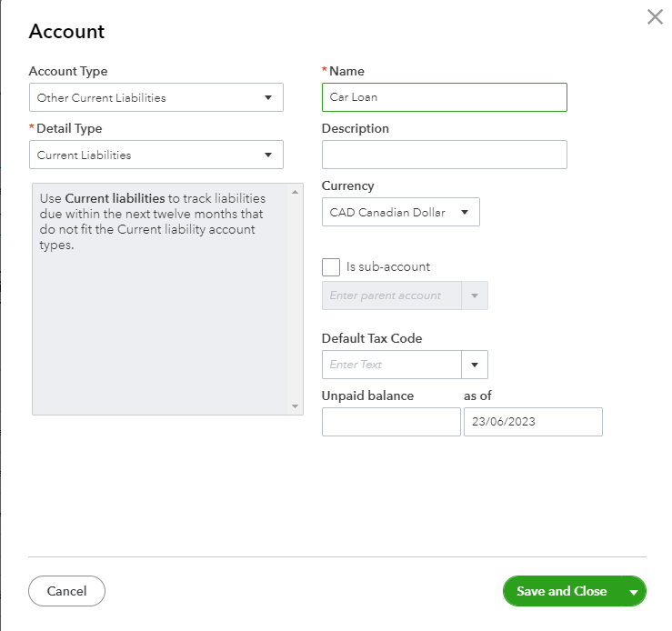Click the Default Tax Code text box
Image resolution: width=672 pixels, height=631 pixels.
[x=392, y=365]
